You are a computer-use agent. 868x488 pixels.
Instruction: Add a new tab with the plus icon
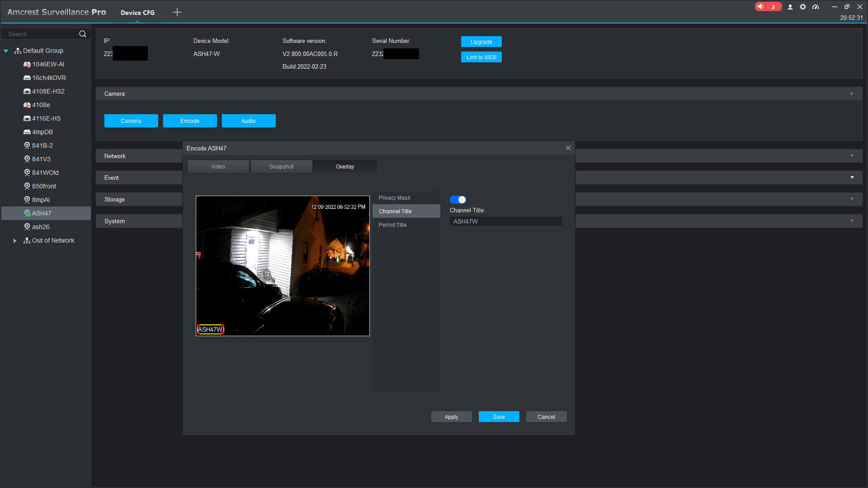[x=177, y=12]
